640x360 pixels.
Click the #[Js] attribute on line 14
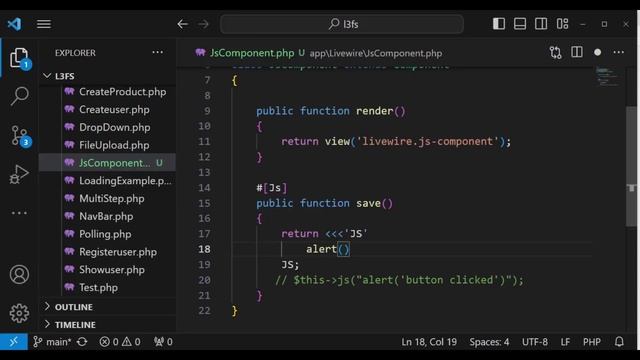pos(272,188)
